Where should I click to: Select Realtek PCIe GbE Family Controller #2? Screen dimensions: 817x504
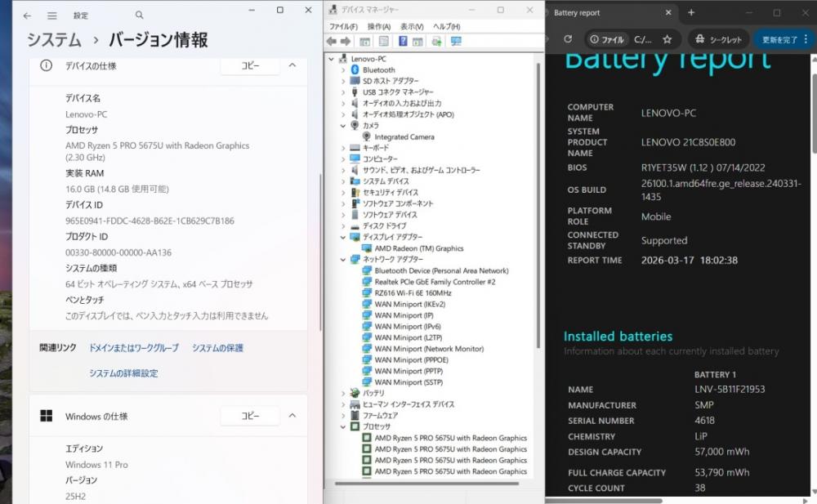pos(435,282)
